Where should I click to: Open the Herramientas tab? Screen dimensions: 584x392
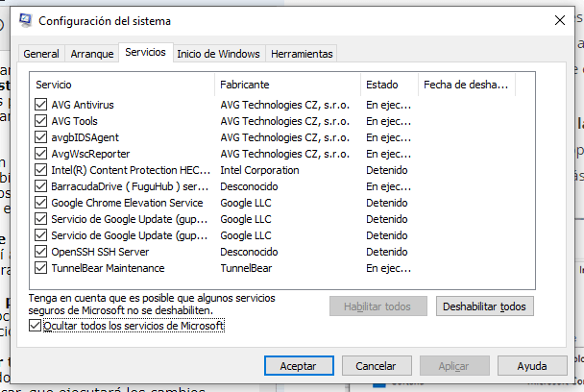pyautogui.click(x=302, y=54)
